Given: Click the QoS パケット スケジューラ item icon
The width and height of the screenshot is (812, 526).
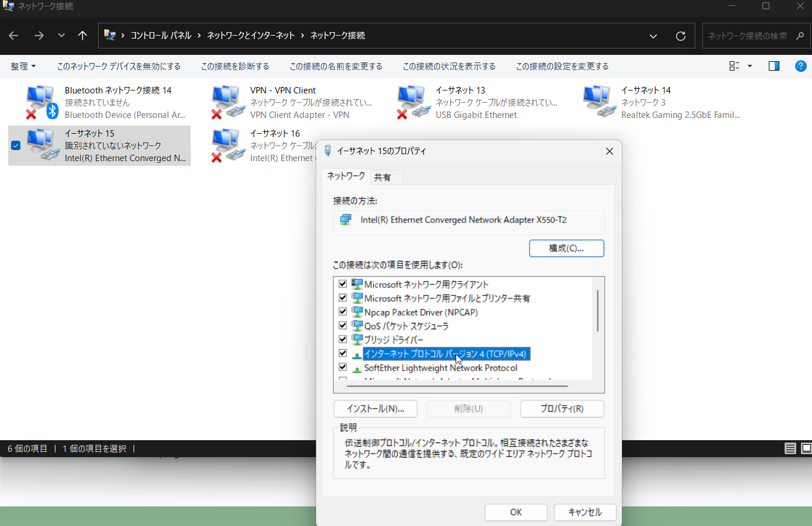Looking at the screenshot, I should coord(357,326).
